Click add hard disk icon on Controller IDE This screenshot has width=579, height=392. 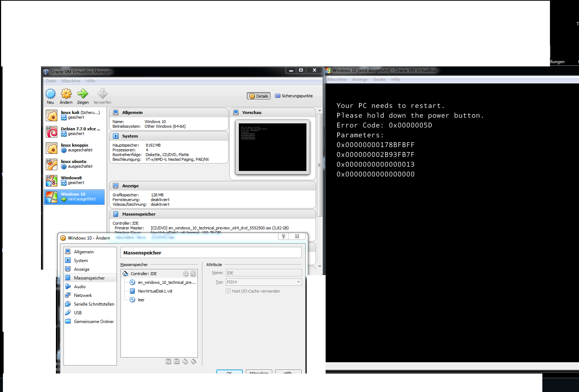coord(193,274)
